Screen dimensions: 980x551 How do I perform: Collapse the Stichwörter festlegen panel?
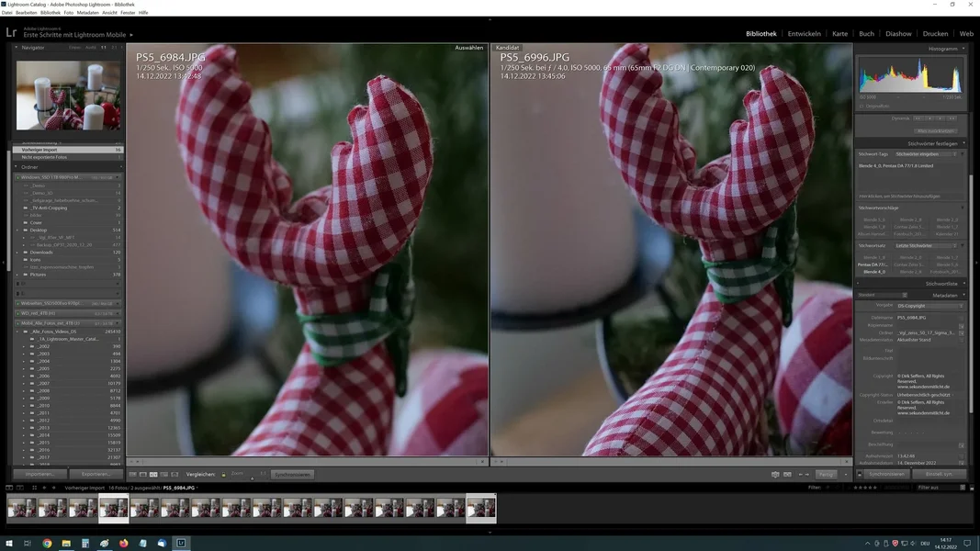click(963, 143)
